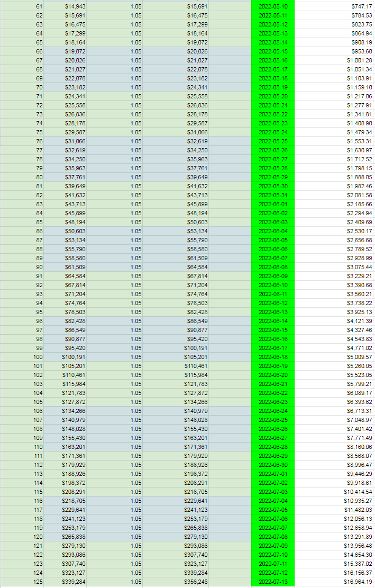Select the value $6,393.62

(x=360, y=402)
